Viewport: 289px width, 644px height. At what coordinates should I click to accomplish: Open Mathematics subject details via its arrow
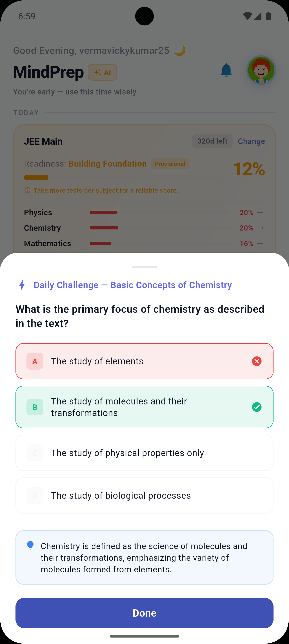tap(261, 243)
